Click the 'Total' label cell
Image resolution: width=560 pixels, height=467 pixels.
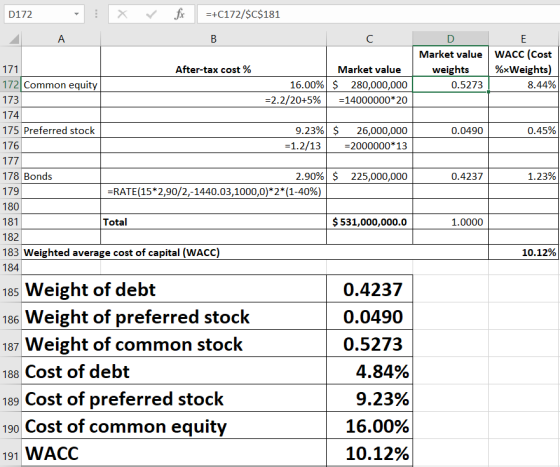point(213,222)
